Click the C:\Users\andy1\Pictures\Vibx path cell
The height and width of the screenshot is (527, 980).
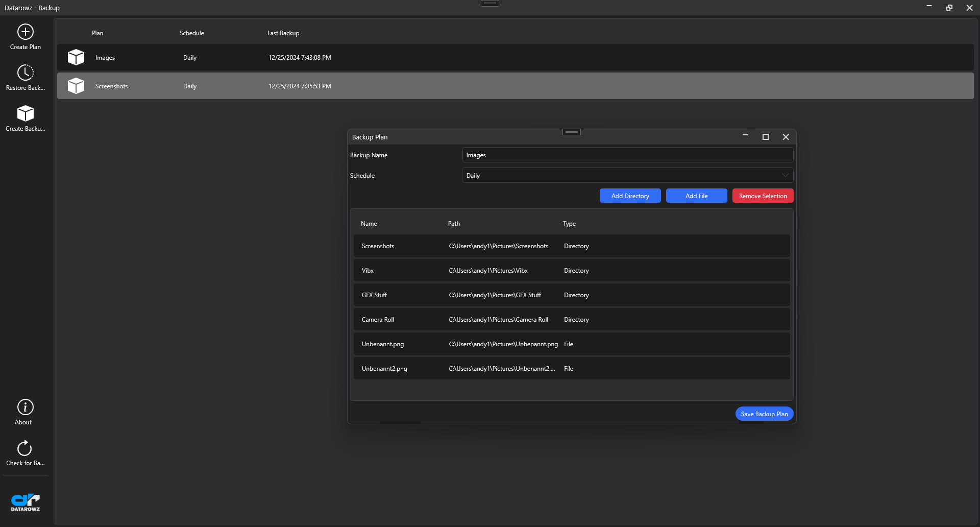(x=488, y=271)
